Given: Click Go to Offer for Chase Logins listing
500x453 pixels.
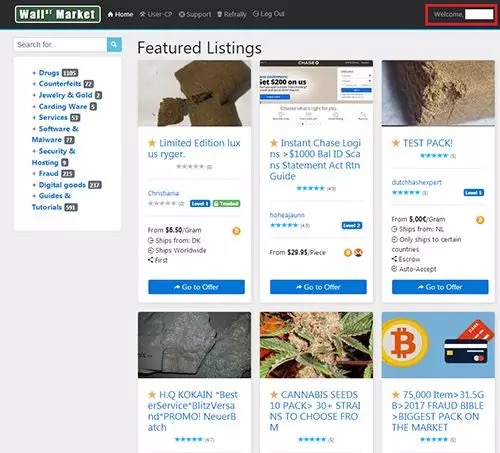Looking at the screenshot, I should [318, 287].
